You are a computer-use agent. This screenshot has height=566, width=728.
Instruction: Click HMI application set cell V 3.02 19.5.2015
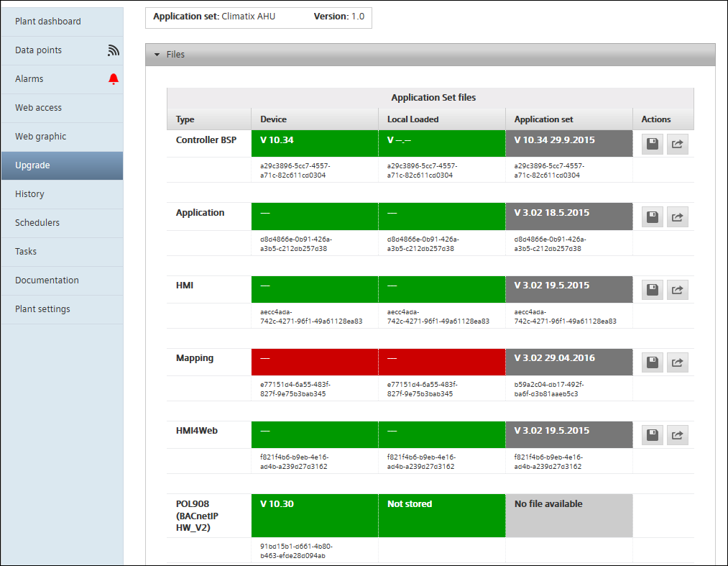point(569,289)
